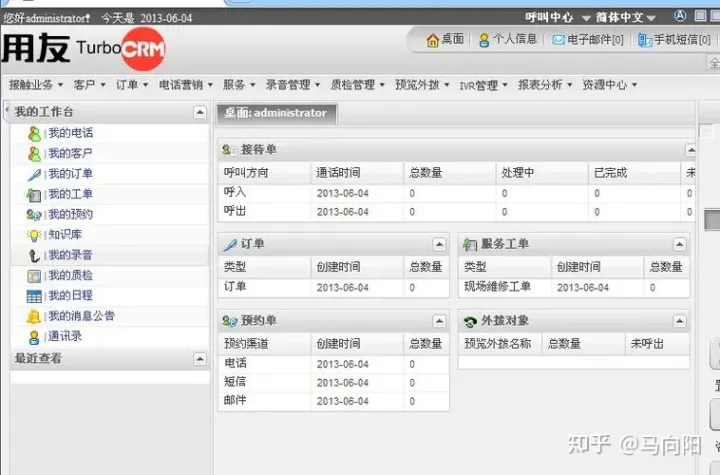Click the 接待单 panel header icon
The image size is (720, 475).
click(x=229, y=150)
